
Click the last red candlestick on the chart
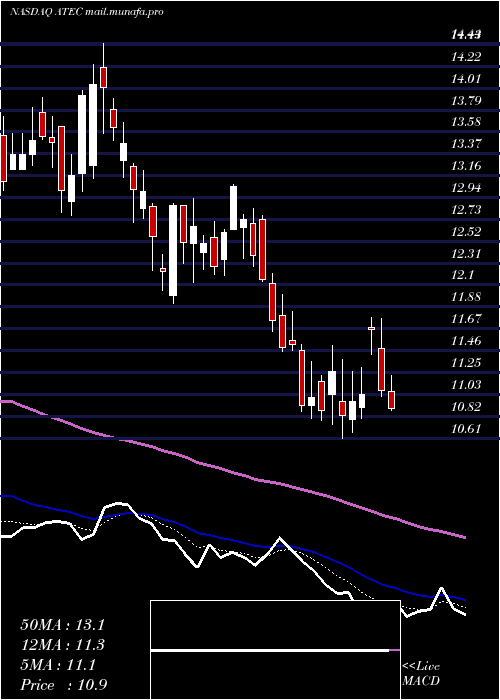coord(392,400)
